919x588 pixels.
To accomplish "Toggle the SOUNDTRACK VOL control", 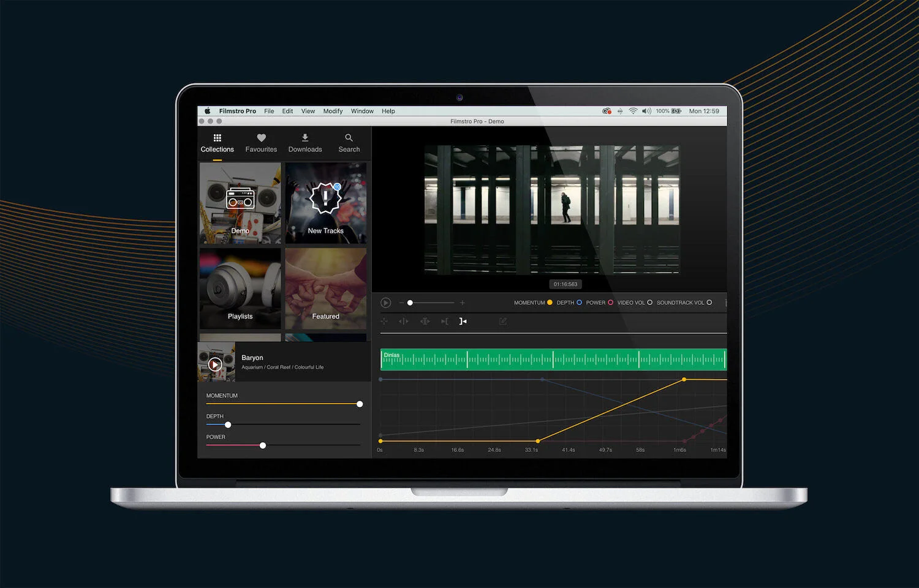I will pyautogui.click(x=711, y=303).
